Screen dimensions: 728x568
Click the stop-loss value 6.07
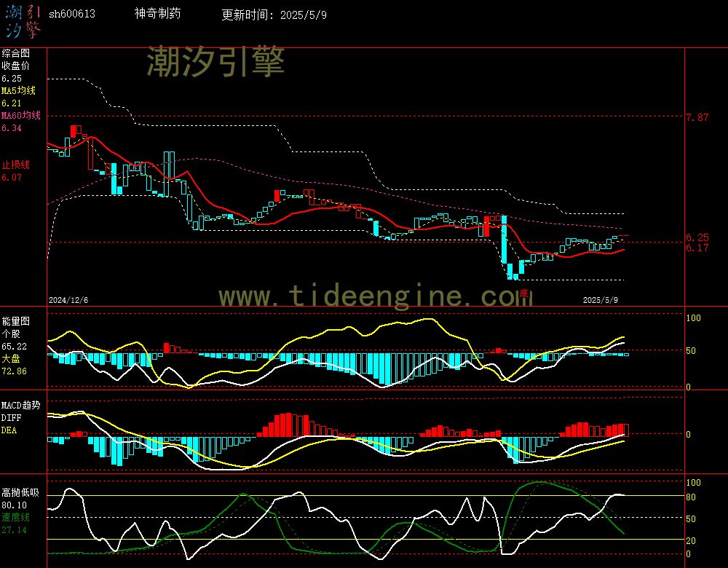coord(12,178)
